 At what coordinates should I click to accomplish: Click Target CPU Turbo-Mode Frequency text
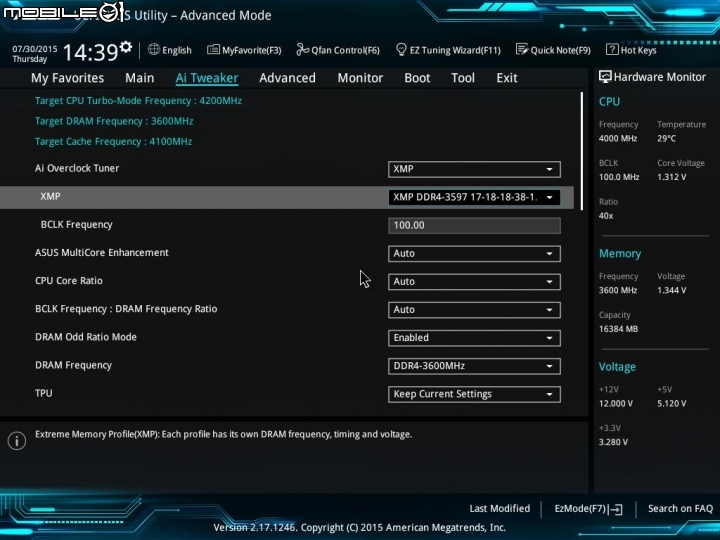138,101
